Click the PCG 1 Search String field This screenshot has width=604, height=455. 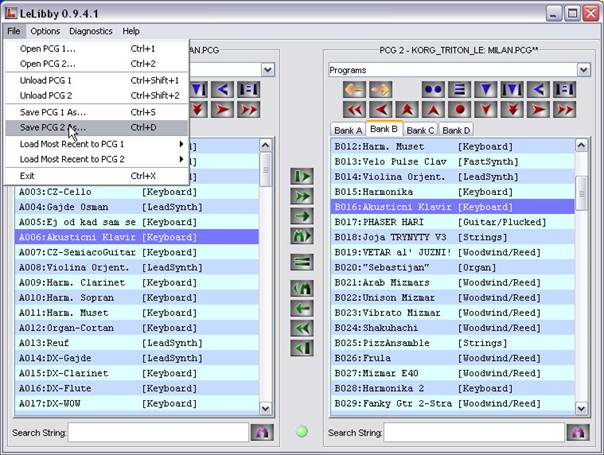pyautogui.click(x=158, y=432)
